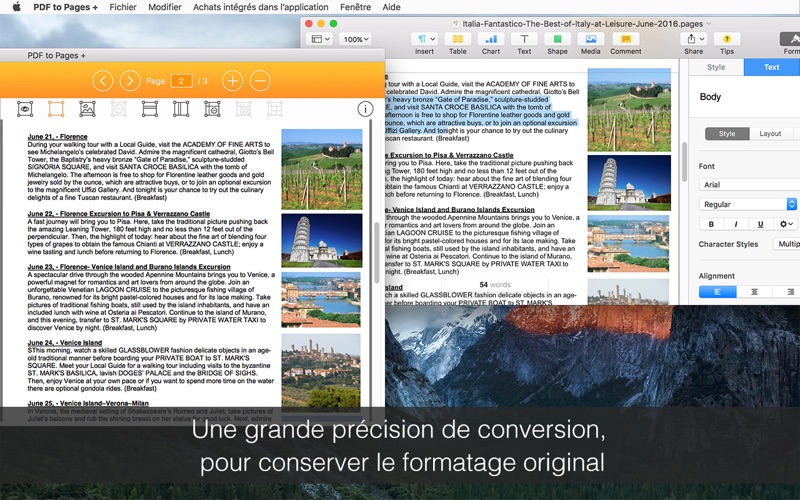Screen dimensions: 800x500
Task: Open the Apple menu
Action: (x=16, y=7)
